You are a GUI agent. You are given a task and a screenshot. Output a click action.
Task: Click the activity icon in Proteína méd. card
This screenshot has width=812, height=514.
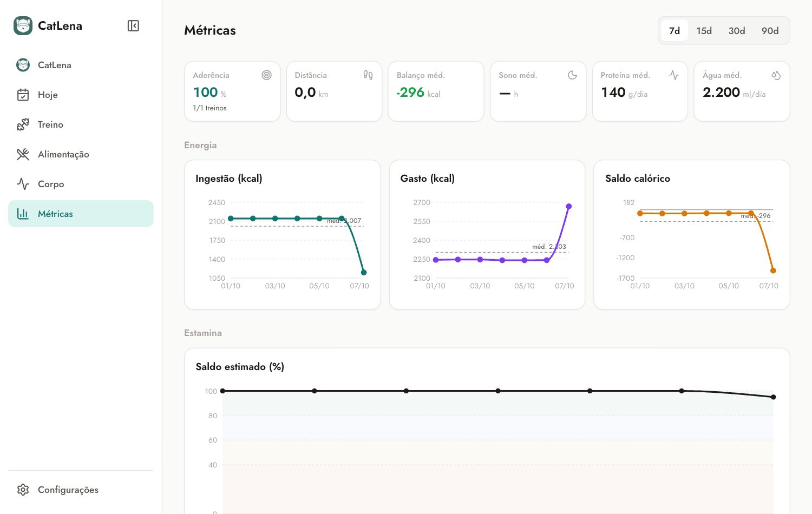[674, 75]
